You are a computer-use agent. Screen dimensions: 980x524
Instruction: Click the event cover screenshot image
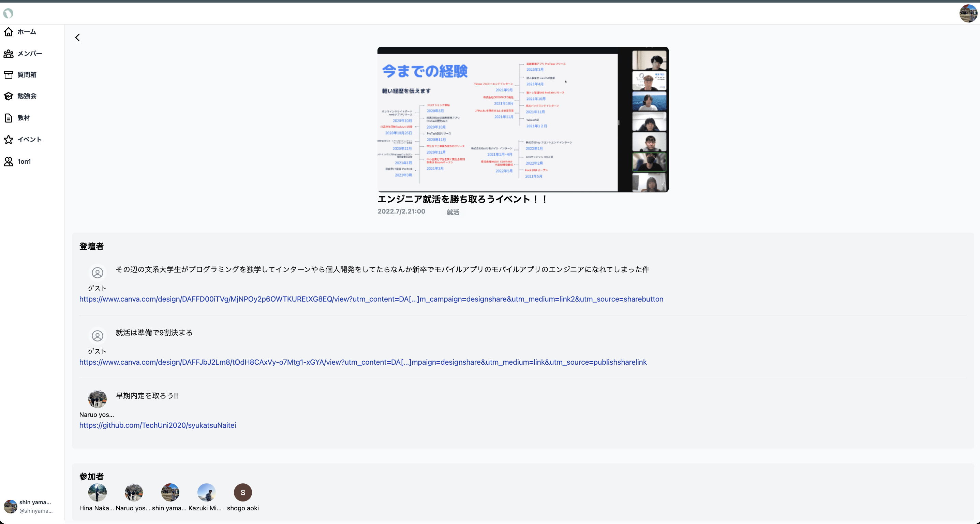click(522, 120)
